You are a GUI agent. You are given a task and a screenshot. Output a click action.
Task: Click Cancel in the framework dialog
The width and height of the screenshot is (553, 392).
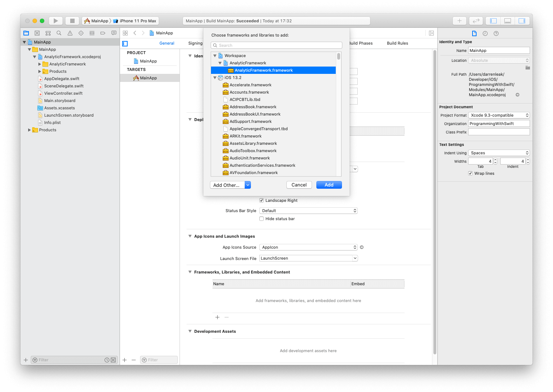pos(299,185)
